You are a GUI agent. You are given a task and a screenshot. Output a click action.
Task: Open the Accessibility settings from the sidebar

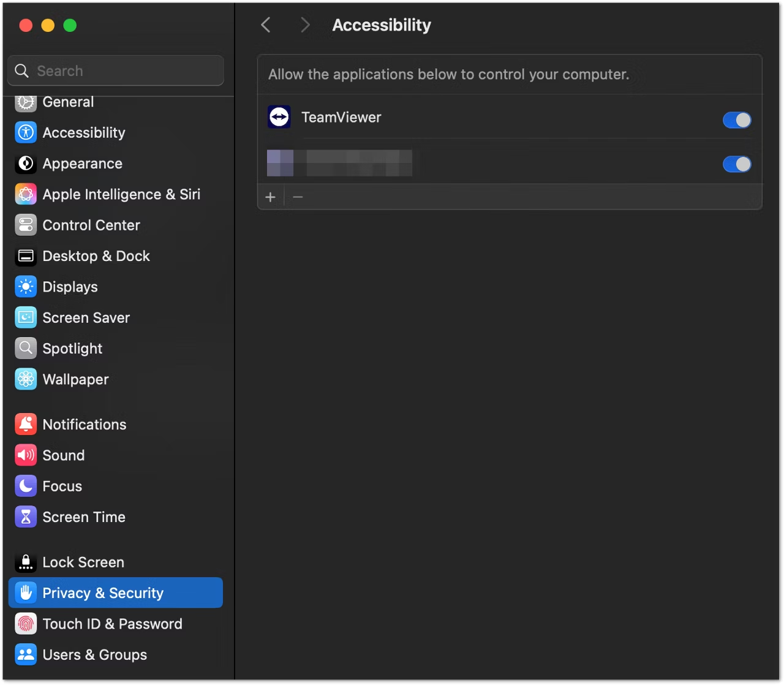(x=83, y=132)
